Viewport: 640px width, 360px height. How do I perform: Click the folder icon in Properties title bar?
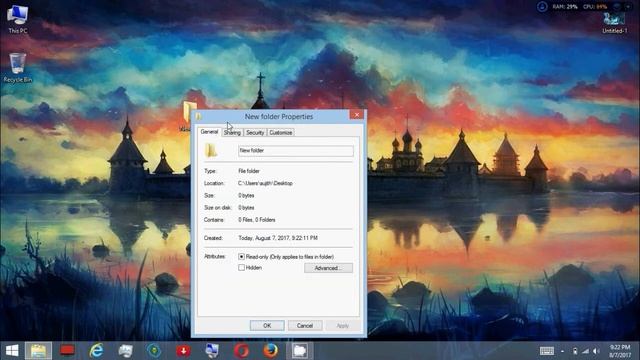click(x=199, y=117)
